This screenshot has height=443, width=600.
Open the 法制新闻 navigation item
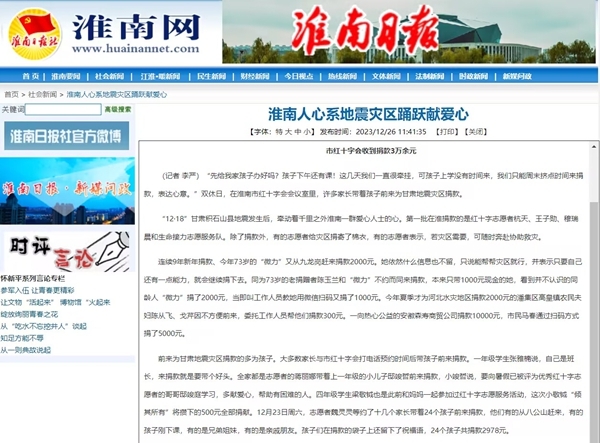tap(429, 76)
